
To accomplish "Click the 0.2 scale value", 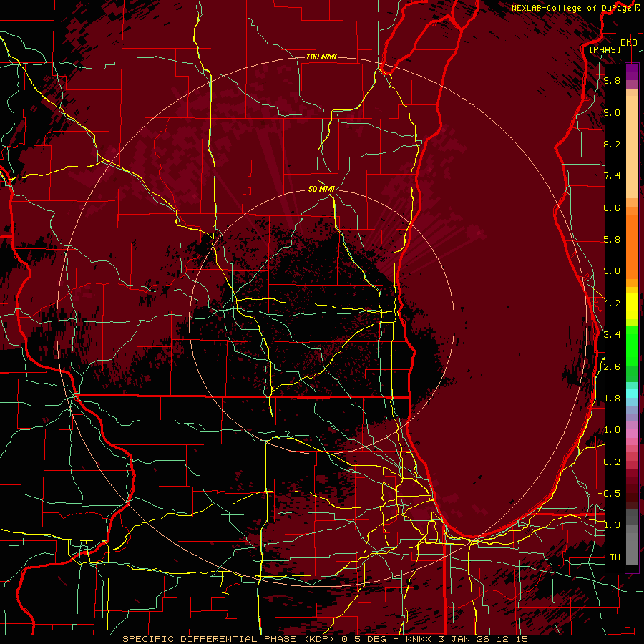I will point(612,462).
